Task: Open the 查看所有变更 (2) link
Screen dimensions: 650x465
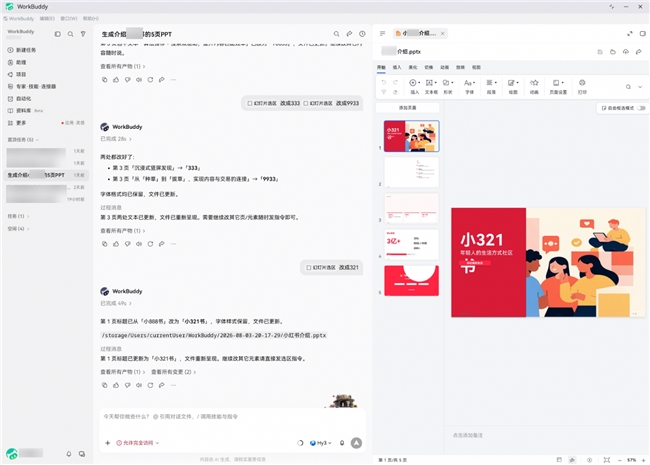Action: [173, 372]
